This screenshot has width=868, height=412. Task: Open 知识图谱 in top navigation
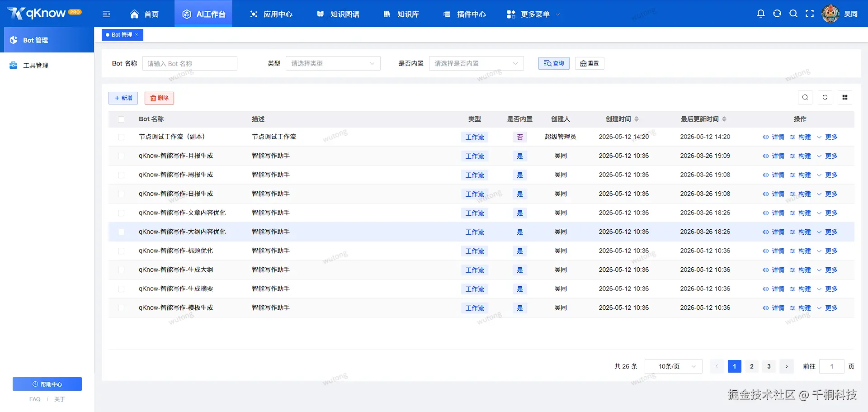338,14
